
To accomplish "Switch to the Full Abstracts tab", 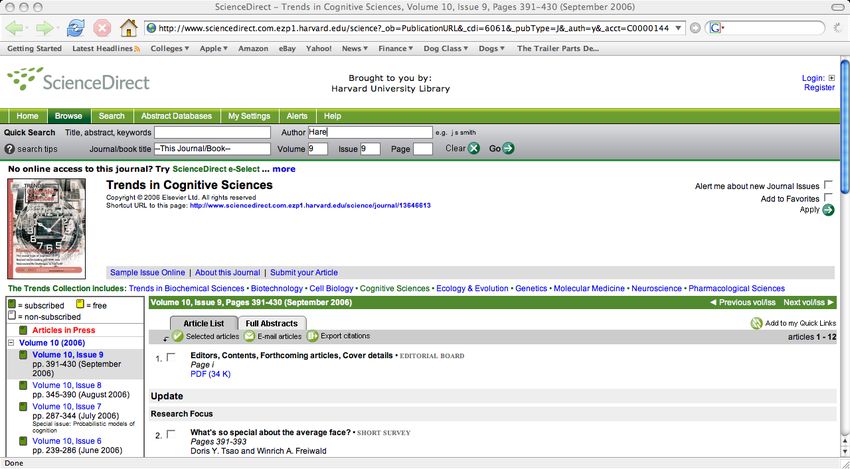I will pos(272,323).
